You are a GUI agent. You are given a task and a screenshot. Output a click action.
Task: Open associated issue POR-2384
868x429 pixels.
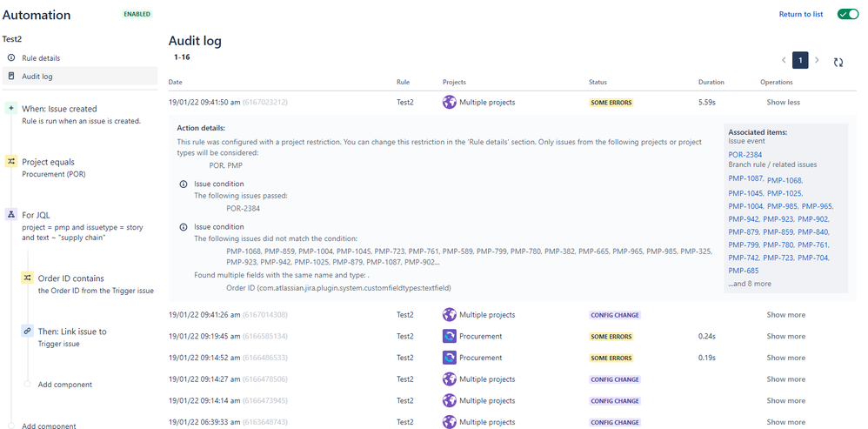745,154
